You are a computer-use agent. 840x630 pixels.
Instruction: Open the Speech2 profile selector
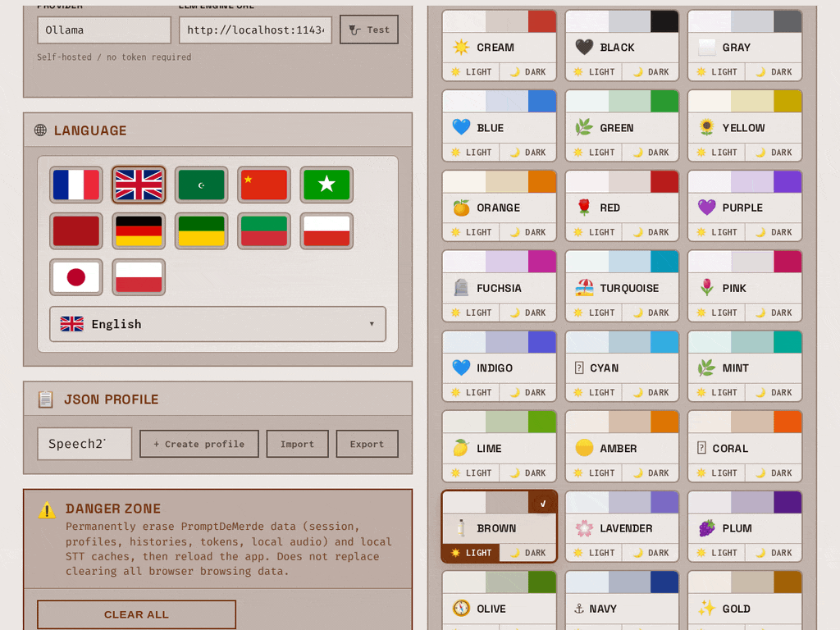[x=84, y=444]
